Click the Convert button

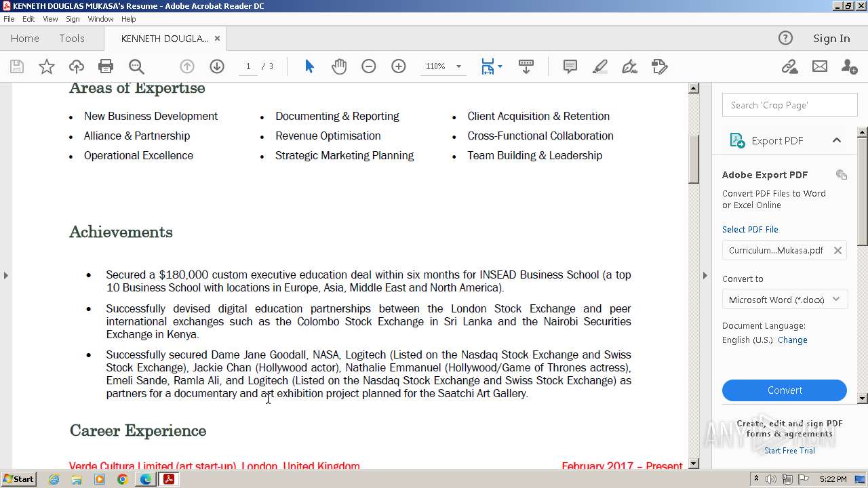[785, 390]
